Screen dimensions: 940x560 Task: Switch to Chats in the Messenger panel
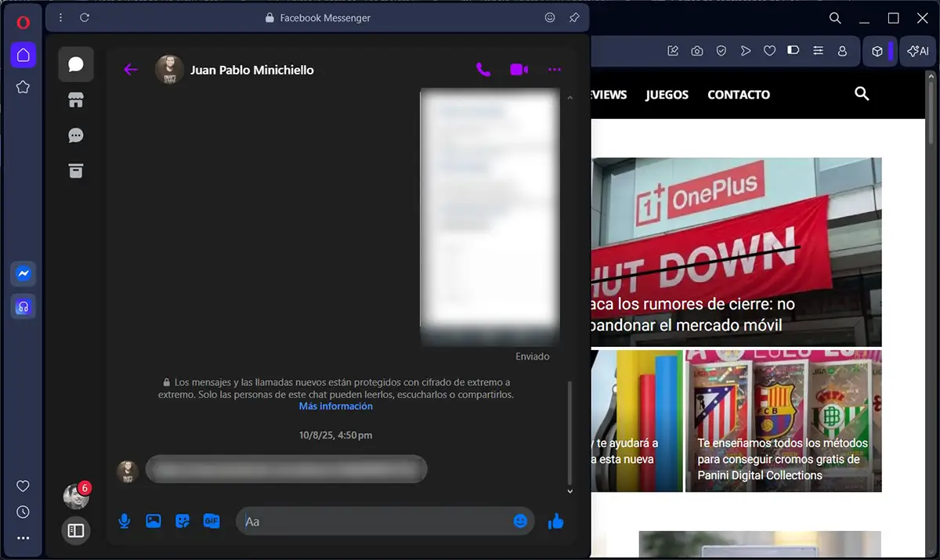click(75, 63)
